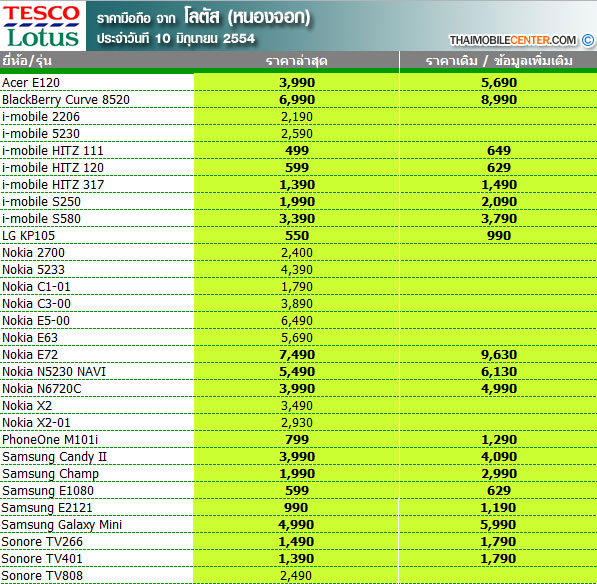Image resolution: width=597 pixels, height=584 pixels.
Task: Click the latest price column header
Action: (x=297, y=61)
